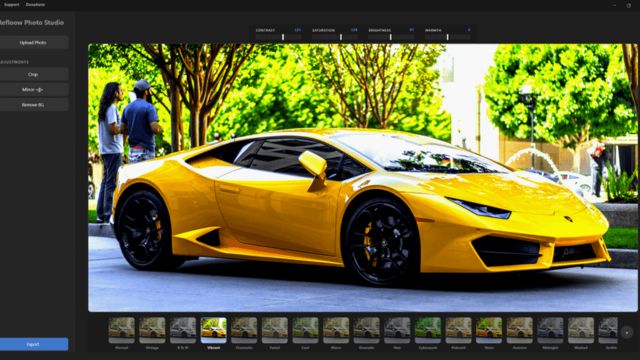Click the yellow car photo preview
The width and height of the screenshot is (640, 360).
click(362, 178)
